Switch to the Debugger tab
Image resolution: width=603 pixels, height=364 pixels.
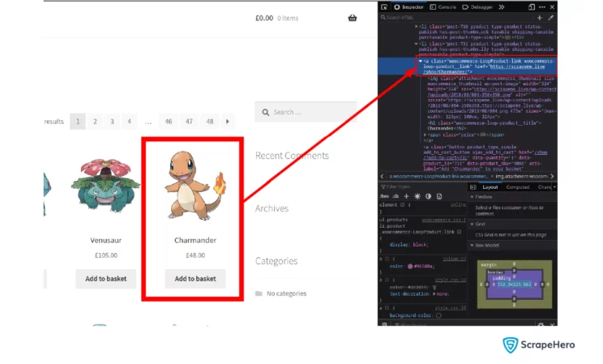(x=477, y=7)
